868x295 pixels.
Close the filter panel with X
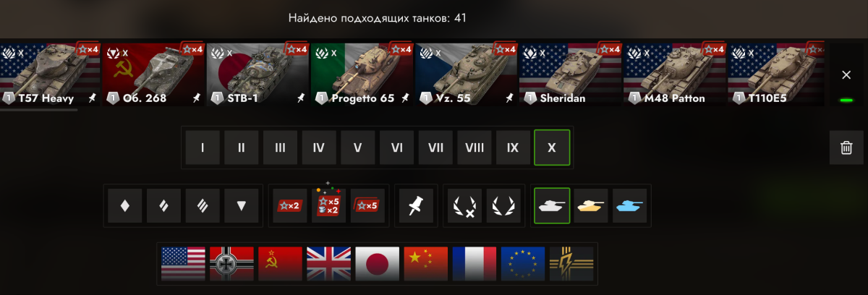846,75
